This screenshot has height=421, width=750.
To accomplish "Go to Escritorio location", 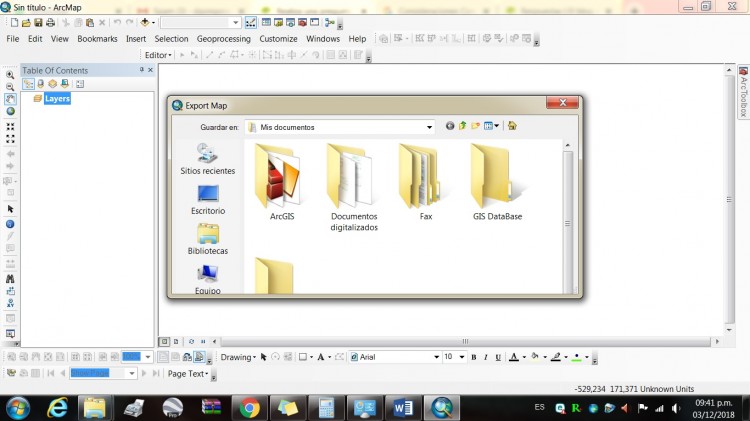I will click(208, 199).
